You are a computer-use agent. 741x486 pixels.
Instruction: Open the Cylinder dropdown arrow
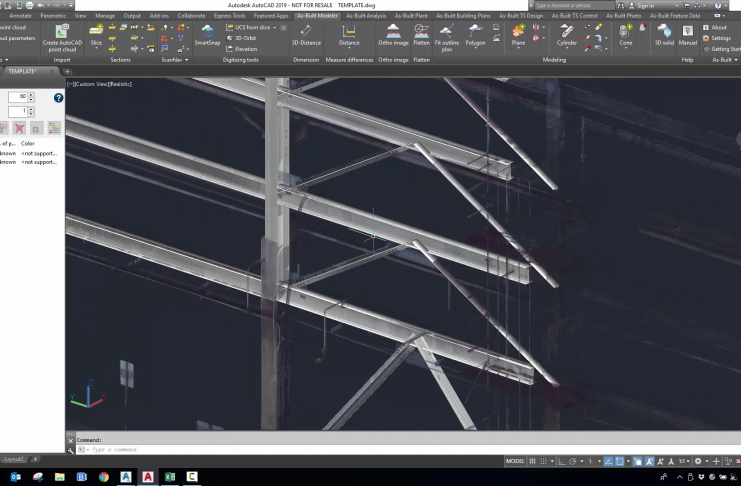pos(567,50)
